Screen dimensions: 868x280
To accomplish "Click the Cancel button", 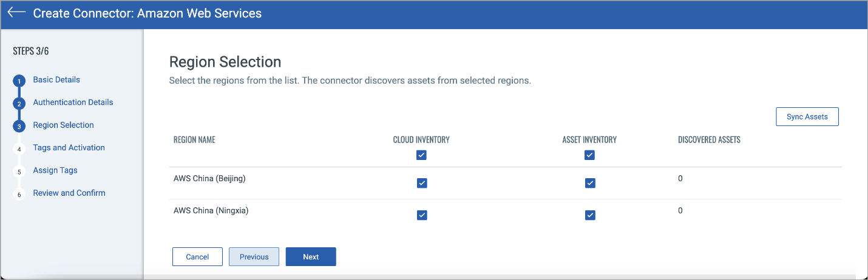I will coord(197,257).
